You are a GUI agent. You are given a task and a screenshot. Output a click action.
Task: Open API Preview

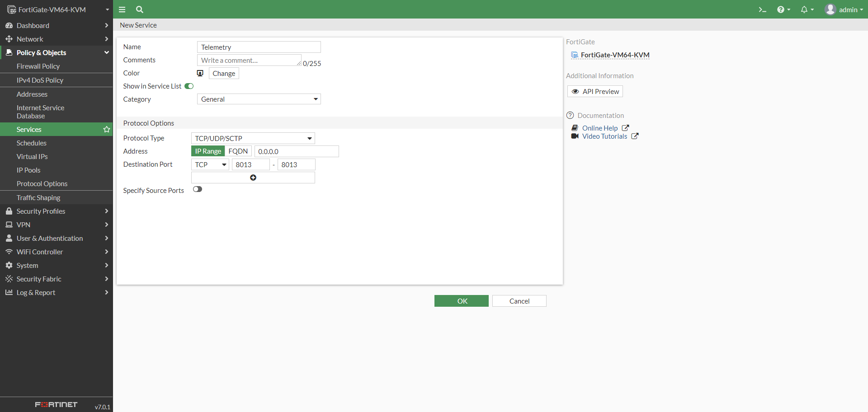click(595, 91)
